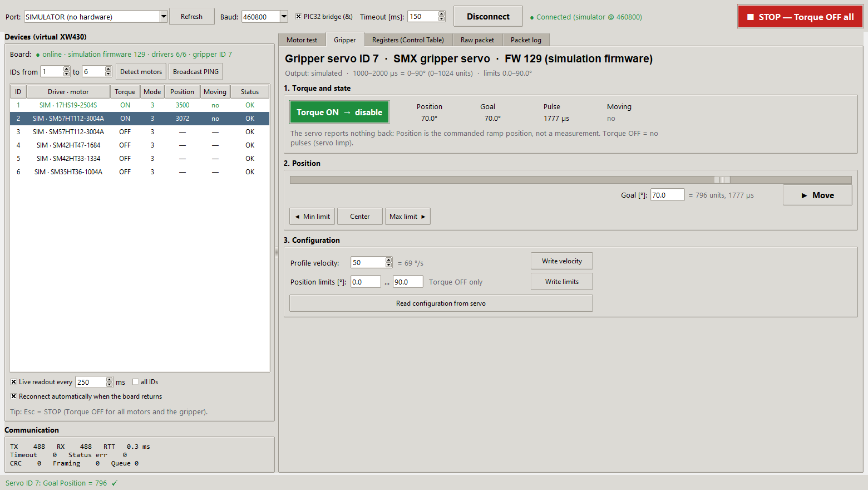Click the Broadcast PING button

point(196,72)
